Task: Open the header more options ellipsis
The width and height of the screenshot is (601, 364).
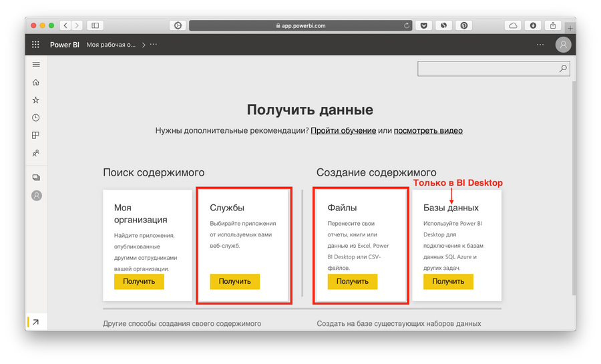Action: (x=540, y=45)
